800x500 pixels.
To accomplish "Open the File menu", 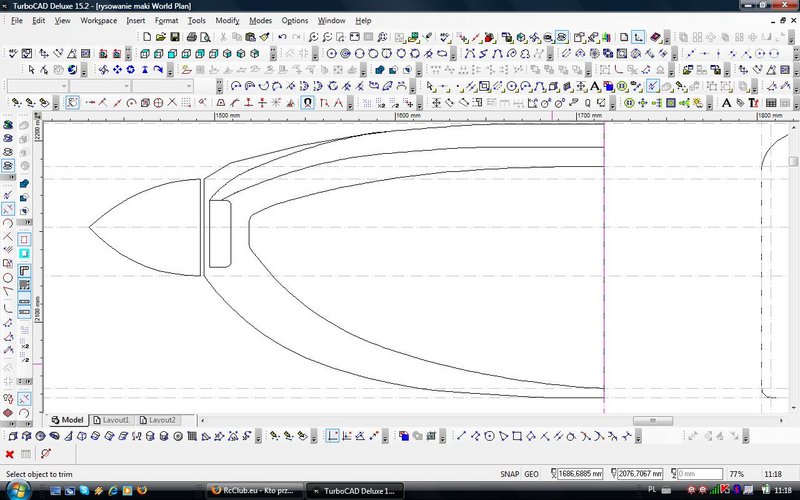I will 17,20.
